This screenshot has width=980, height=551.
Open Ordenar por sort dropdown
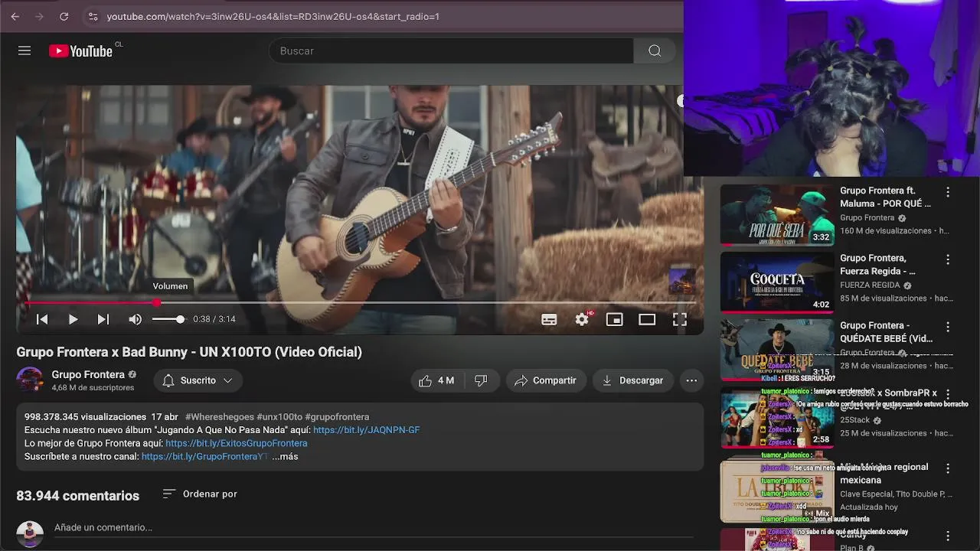click(200, 494)
